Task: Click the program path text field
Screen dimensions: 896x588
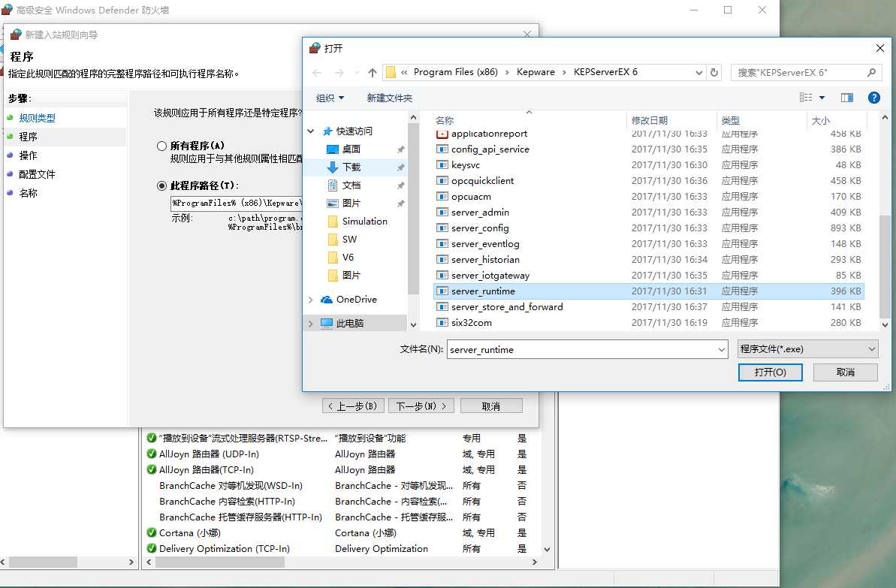Action: point(237,204)
